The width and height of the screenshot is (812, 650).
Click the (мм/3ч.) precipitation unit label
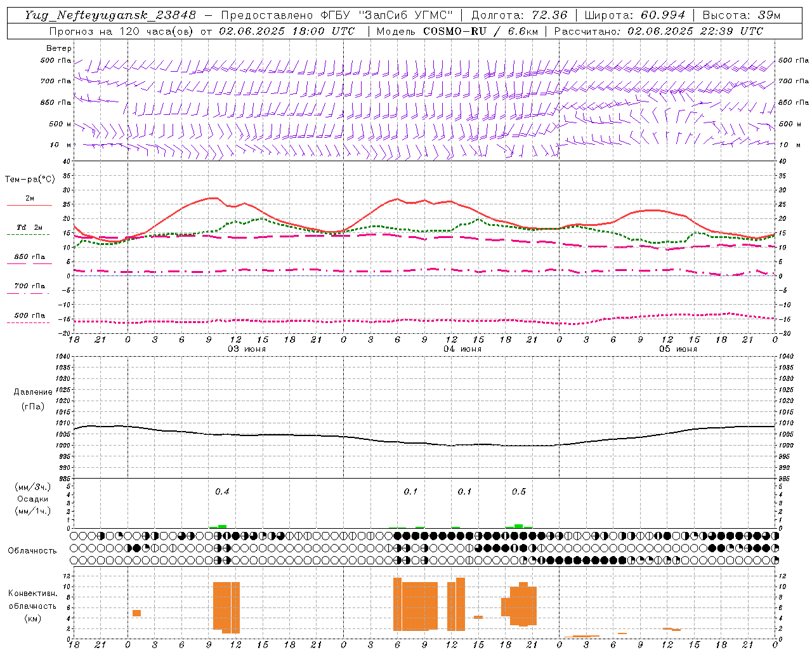point(33,487)
